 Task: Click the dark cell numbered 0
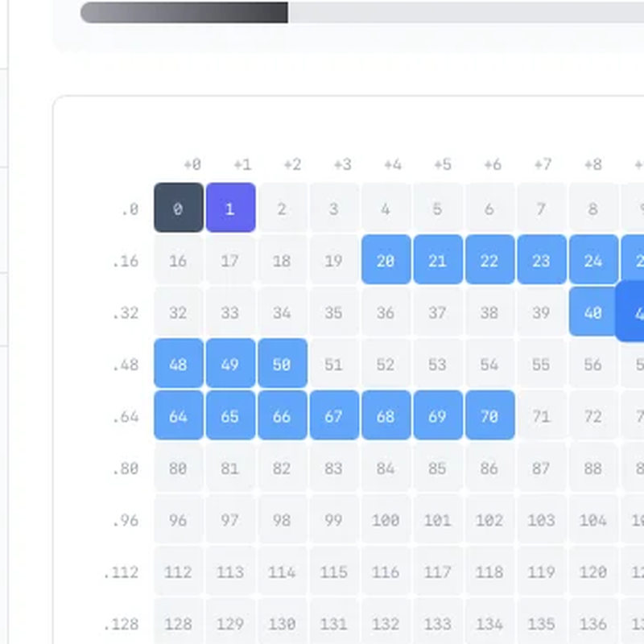pyautogui.click(x=179, y=208)
